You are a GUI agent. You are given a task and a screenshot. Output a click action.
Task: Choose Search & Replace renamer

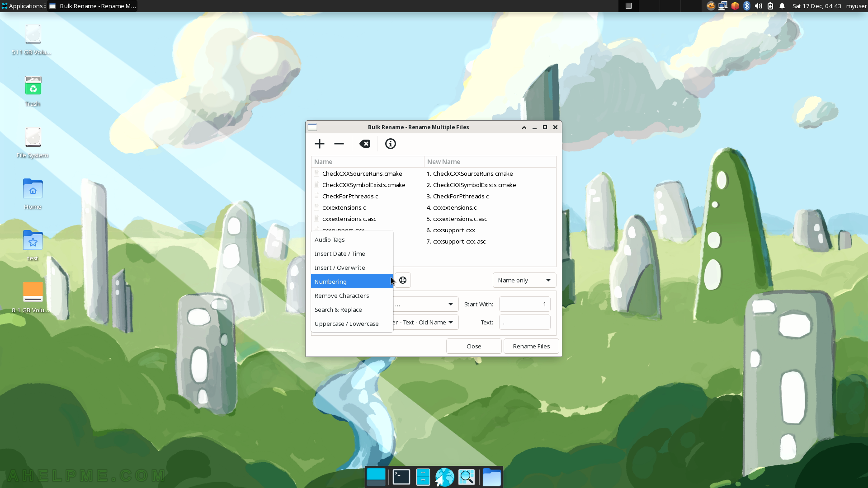coord(352,310)
